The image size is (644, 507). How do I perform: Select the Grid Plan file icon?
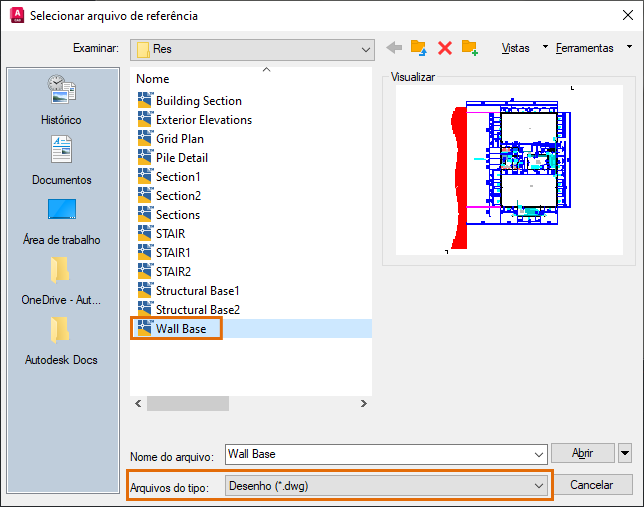coord(145,138)
